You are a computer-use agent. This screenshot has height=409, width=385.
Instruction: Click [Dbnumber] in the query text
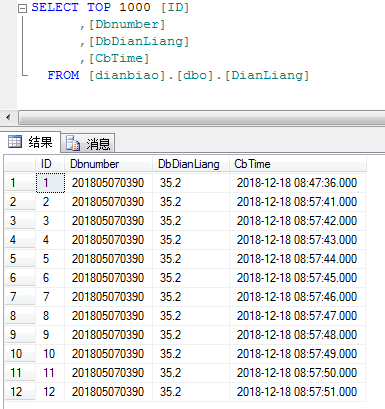(127, 24)
